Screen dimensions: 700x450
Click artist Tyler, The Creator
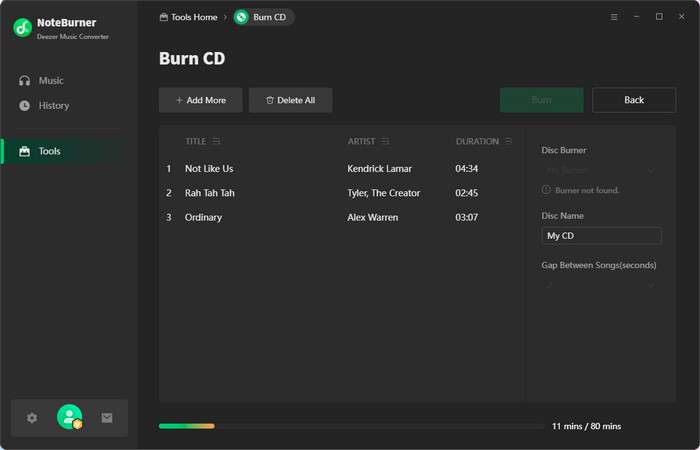click(383, 193)
